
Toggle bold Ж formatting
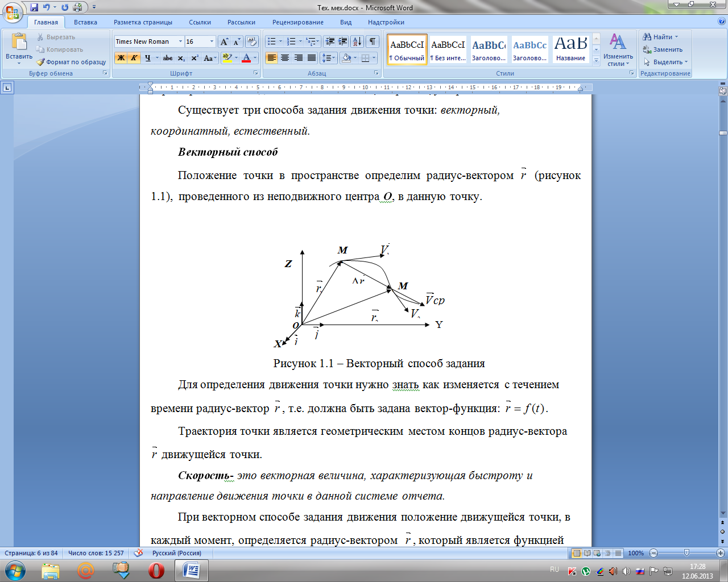[x=121, y=58]
